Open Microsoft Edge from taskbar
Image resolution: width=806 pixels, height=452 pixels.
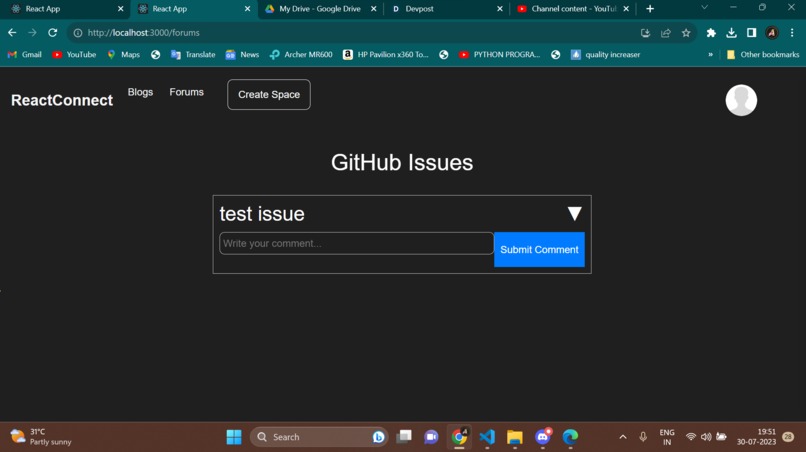[570, 437]
